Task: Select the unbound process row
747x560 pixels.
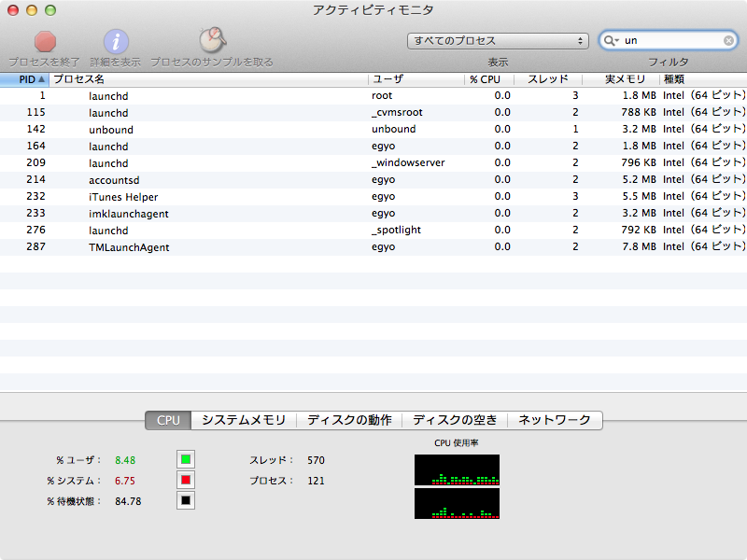Action: (373, 130)
